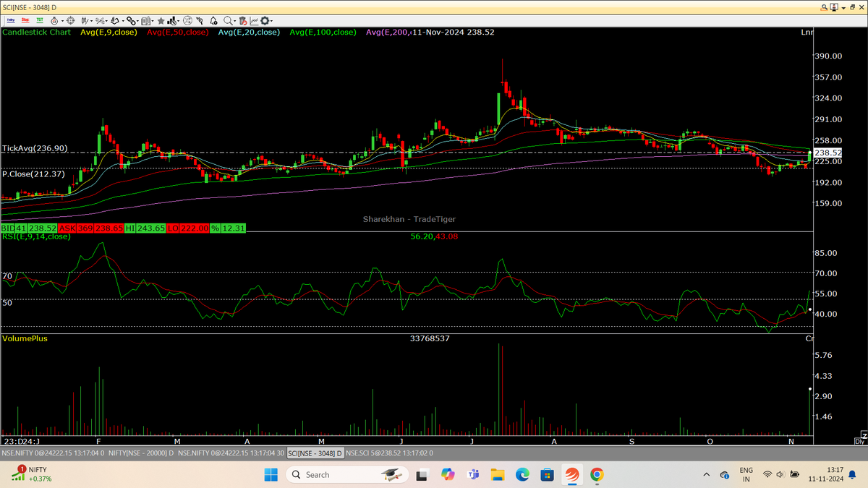Click the TGT target toolbar icon
The width and height of the screenshot is (868, 488).
pos(40,20)
